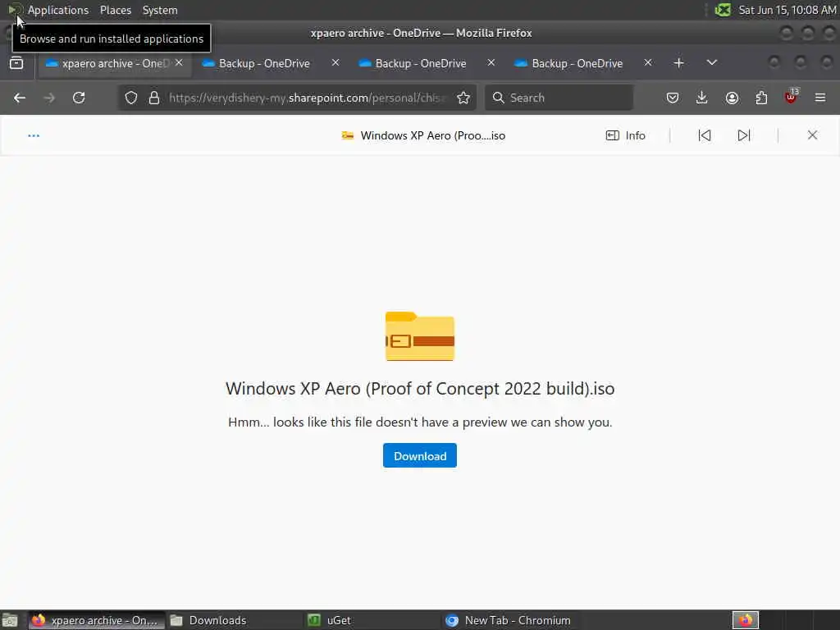
Task: Click the Firefox workspace switcher thumbnail
Action: pos(745,620)
